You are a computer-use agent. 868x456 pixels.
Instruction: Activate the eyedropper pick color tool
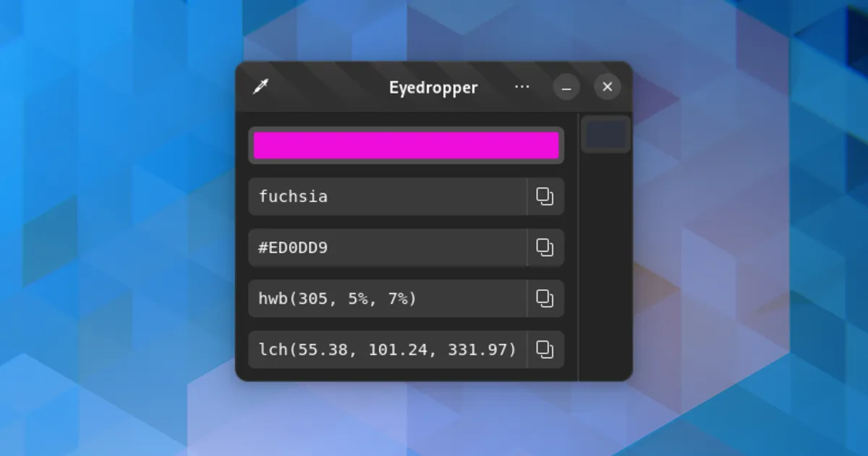[260, 88]
